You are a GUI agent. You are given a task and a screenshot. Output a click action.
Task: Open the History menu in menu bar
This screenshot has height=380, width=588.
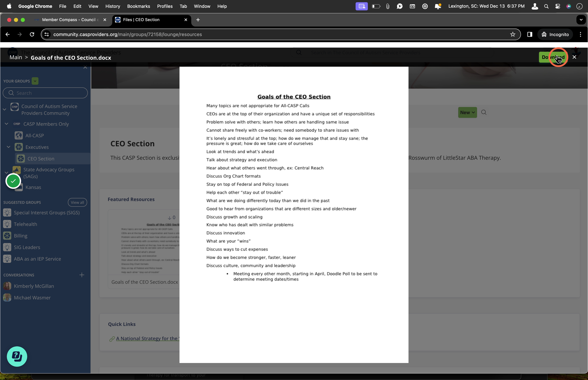[x=112, y=6]
